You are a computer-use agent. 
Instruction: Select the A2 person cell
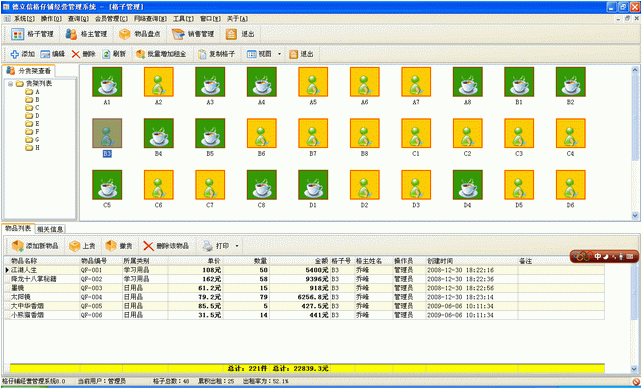click(x=158, y=82)
